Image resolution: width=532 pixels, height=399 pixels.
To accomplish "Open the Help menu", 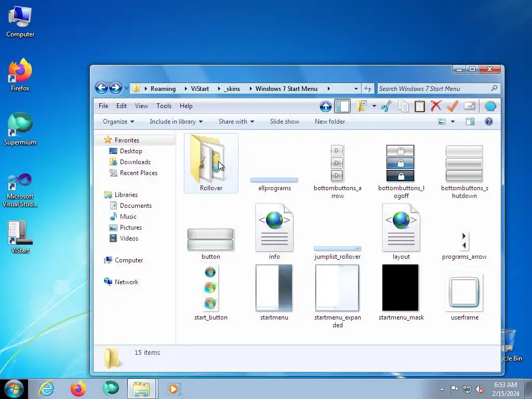I will [x=186, y=106].
